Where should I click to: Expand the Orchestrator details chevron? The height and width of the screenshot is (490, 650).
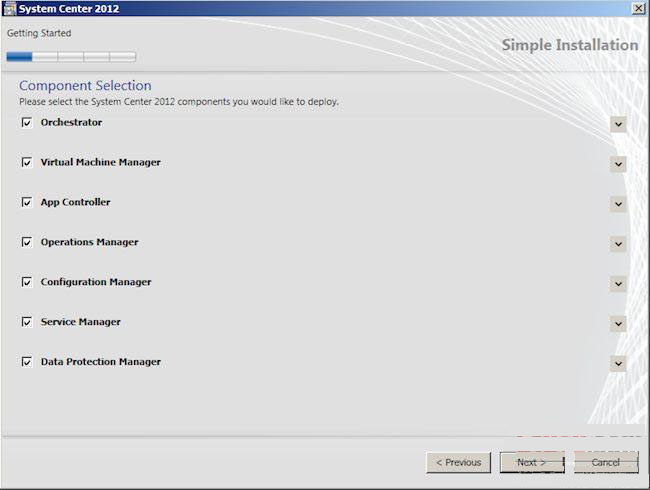pos(618,124)
